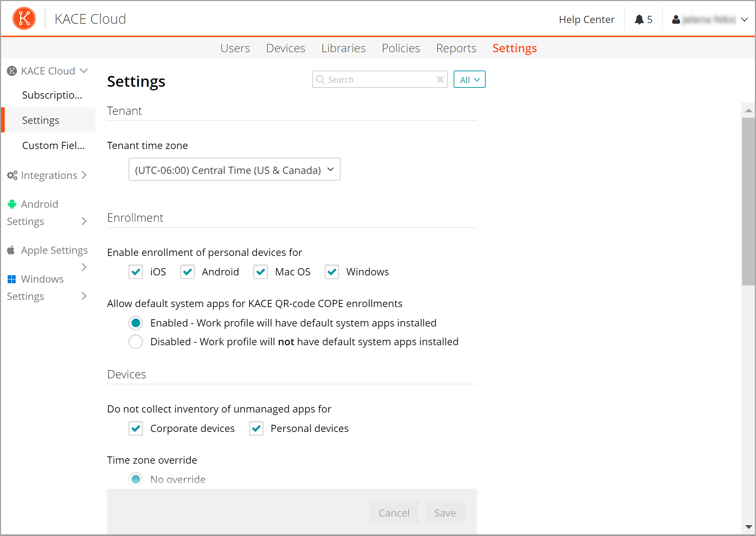Screen dimensions: 756x536
Task: Uncheck the iOS enrollment checkbox
Action: [x=136, y=272]
